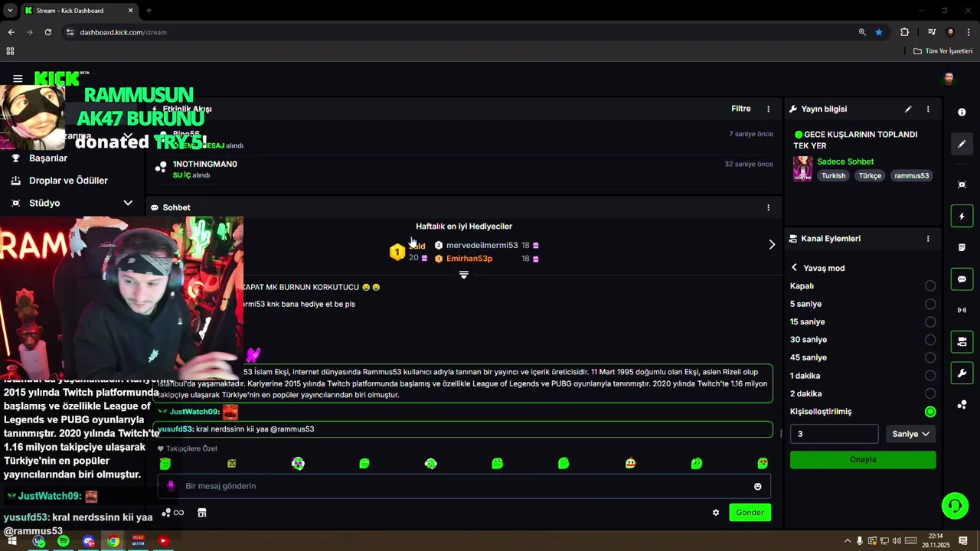Click the Turkish tag chip
980x551 pixels.
833,176
